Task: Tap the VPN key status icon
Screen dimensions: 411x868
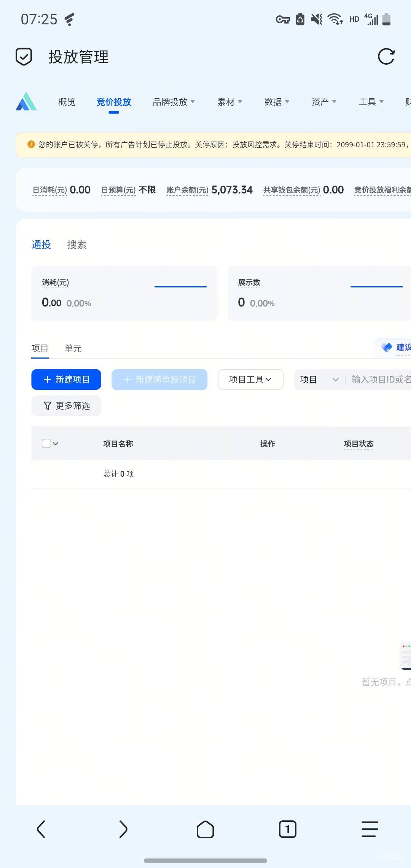Action: 283,19
